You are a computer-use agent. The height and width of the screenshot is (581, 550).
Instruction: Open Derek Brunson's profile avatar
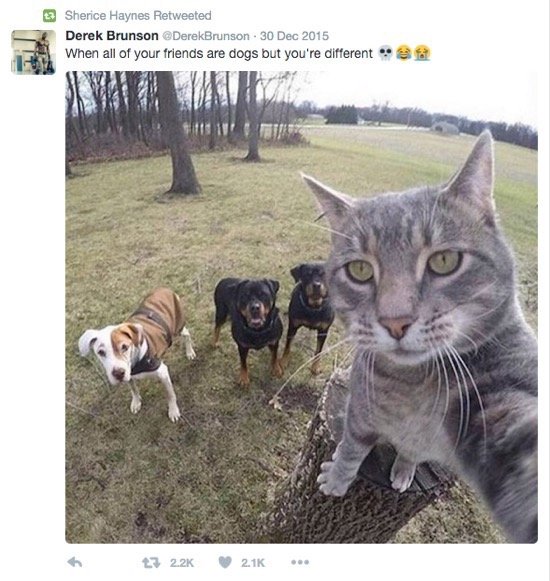click(x=34, y=52)
